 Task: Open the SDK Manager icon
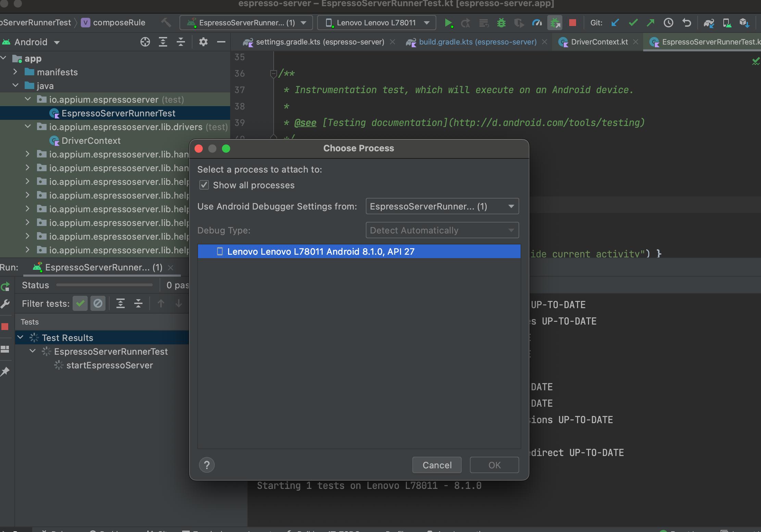coord(745,23)
